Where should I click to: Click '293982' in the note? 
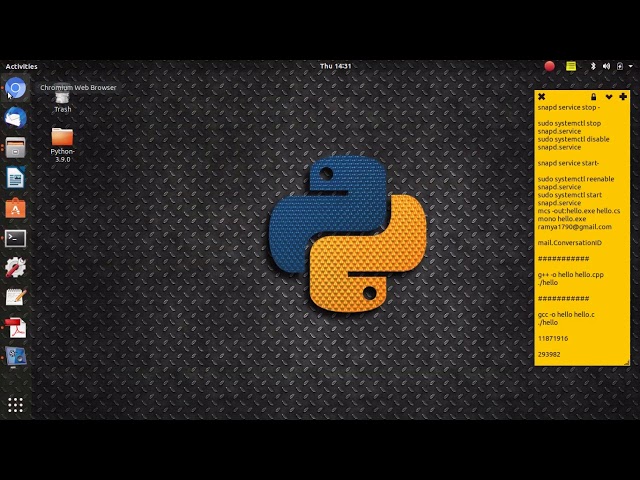pos(549,355)
